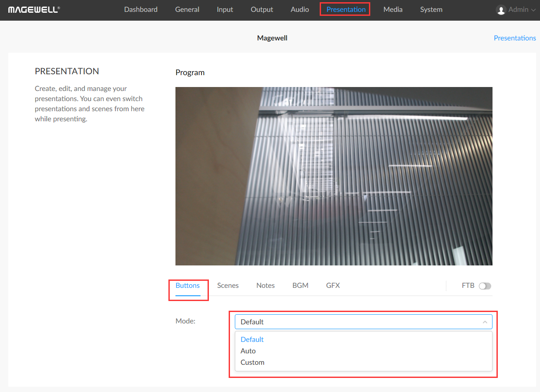Switch to the Buttons tab
Screen dimensions: 540x392
(x=187, y=285)
